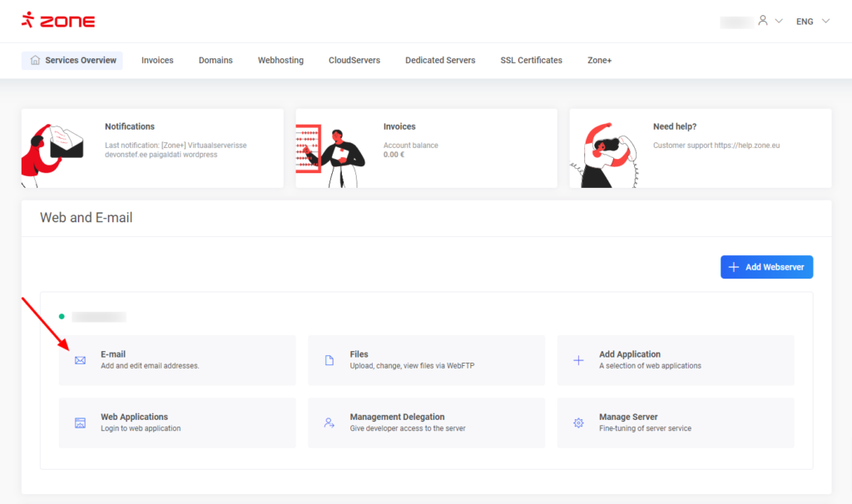Click the Invoices account balance card
The image size is (852, 504).
click(426, 148)
